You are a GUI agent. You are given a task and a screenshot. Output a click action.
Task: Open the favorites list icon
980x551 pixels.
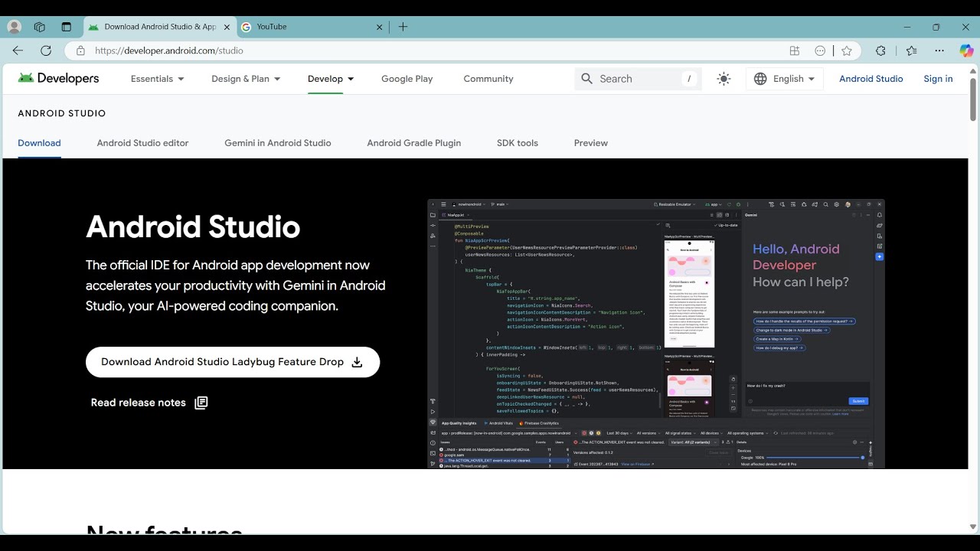911,51
